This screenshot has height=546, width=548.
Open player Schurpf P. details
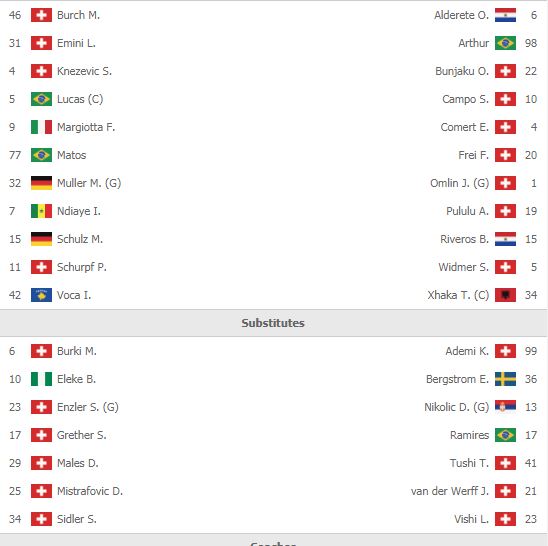[x=82, y=267]
